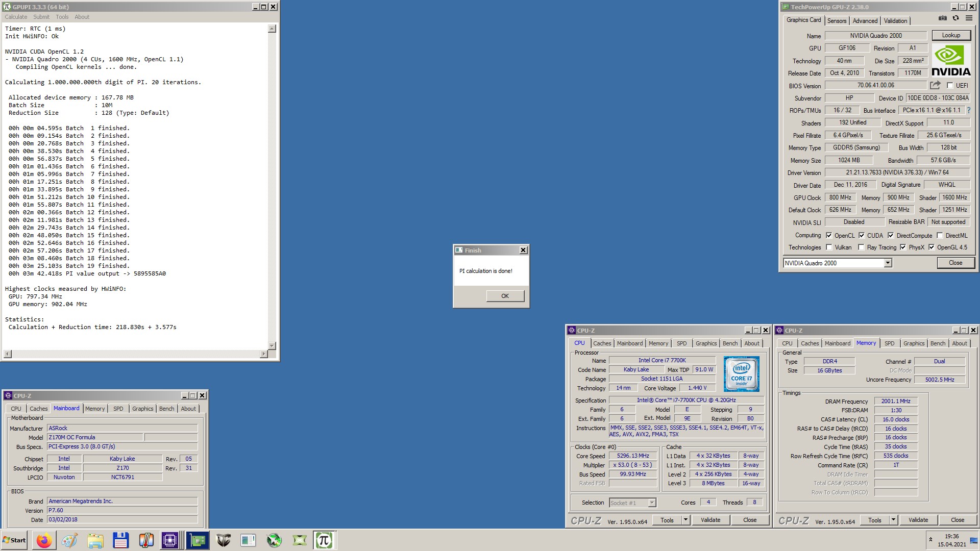980x551 pixels.
Task: Click the Intel Core i7 logo in CPU-Z
Action: [x=741, y=374]
